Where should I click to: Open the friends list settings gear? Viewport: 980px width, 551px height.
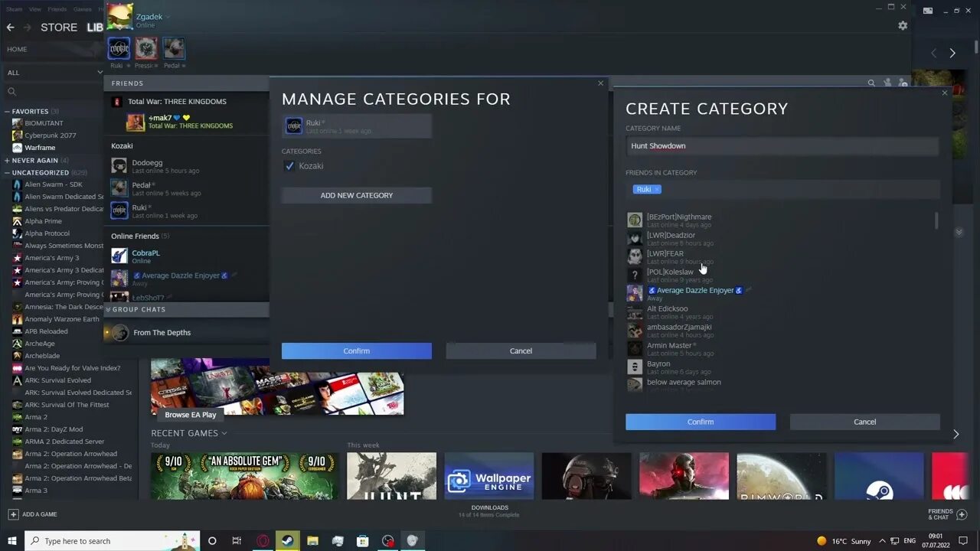pos(903,25)
